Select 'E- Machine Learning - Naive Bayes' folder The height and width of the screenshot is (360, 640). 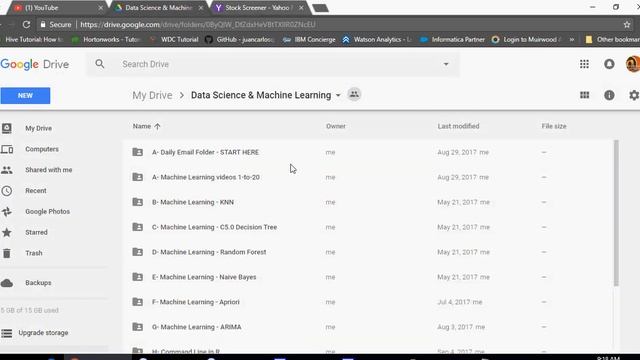click(204, 277)
